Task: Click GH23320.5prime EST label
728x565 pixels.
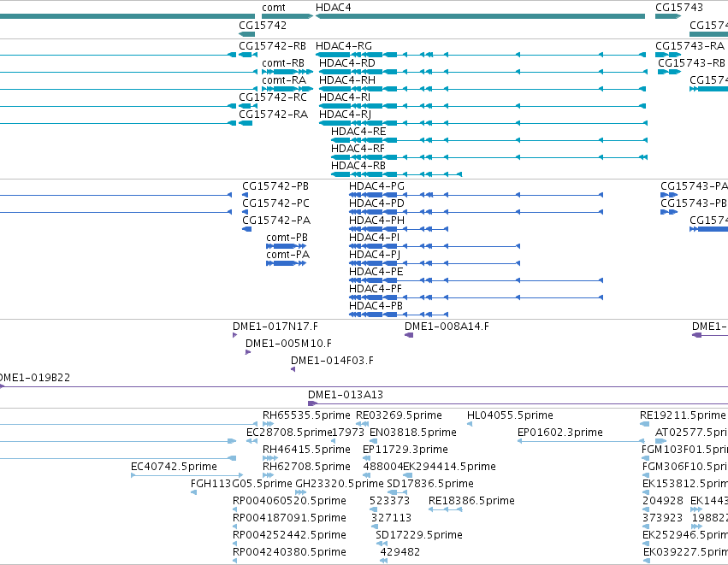Action: [340, 484]
